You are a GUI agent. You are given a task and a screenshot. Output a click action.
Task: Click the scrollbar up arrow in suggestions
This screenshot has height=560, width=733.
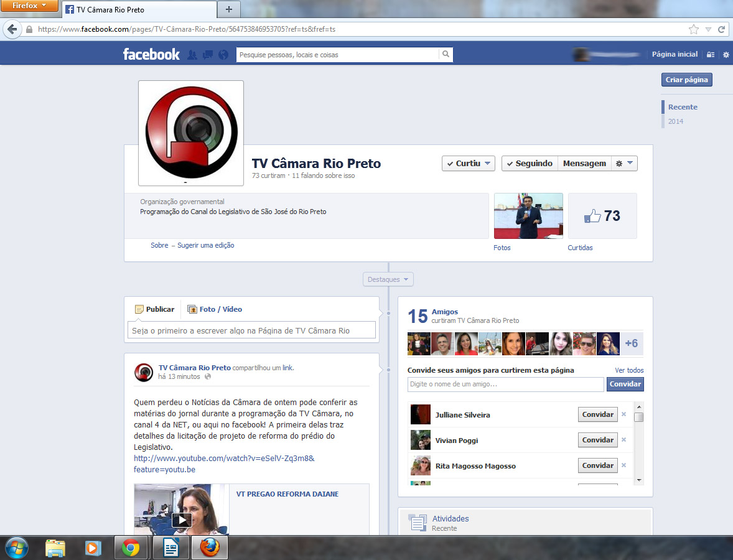pos(638,407)
